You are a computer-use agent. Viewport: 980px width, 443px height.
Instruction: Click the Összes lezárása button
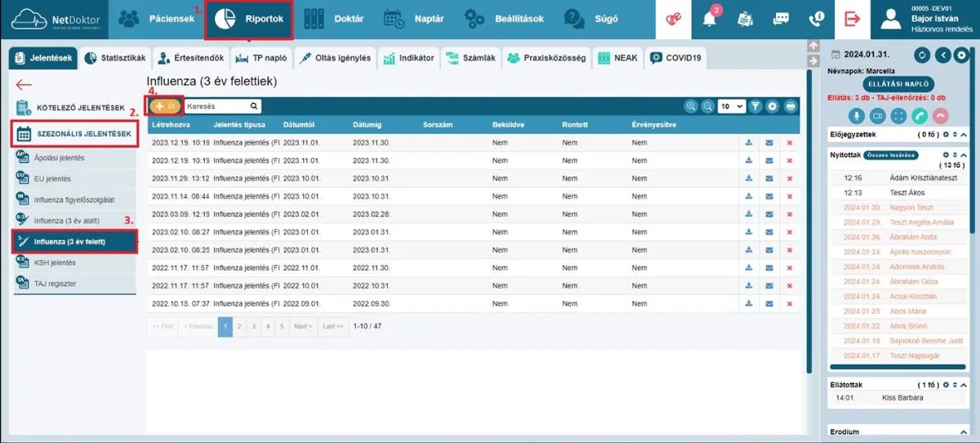tap(891, 154)
